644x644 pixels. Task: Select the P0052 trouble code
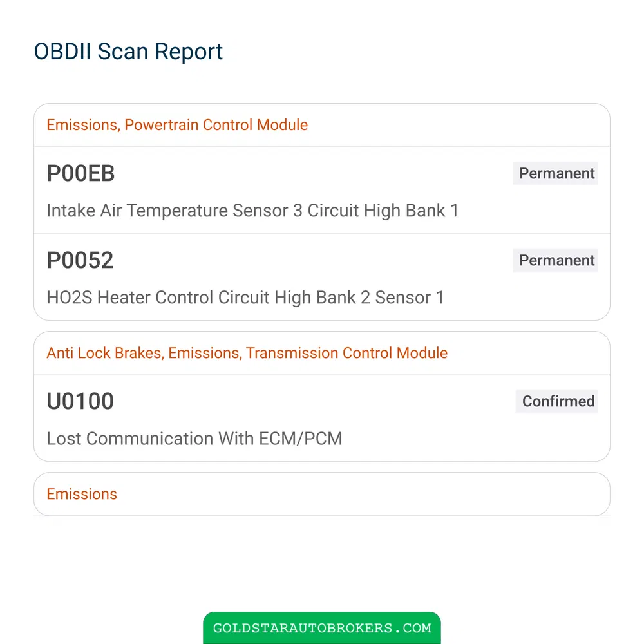(80, 260)
